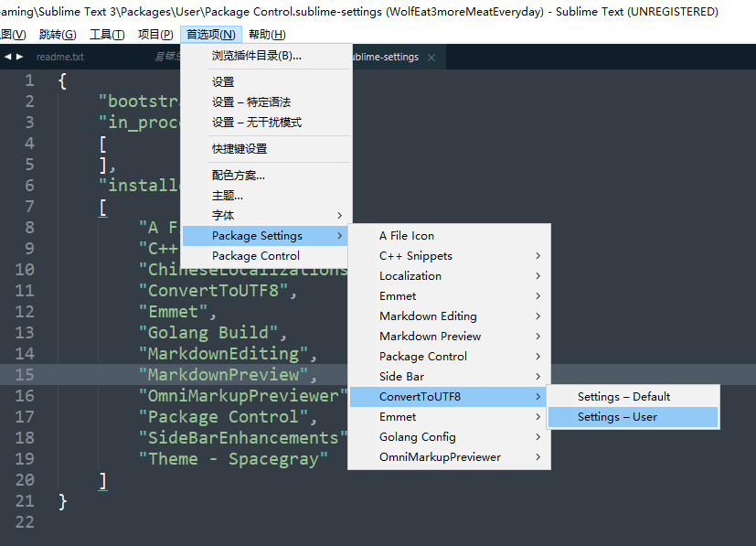Close the sublime-settings tab
The width and height of the screenshot is (756, 546).
coord(431,58)
